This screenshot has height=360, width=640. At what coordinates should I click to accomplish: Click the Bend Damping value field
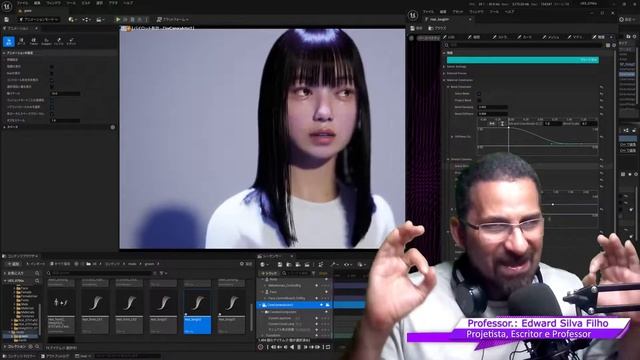tap(492, 107)
